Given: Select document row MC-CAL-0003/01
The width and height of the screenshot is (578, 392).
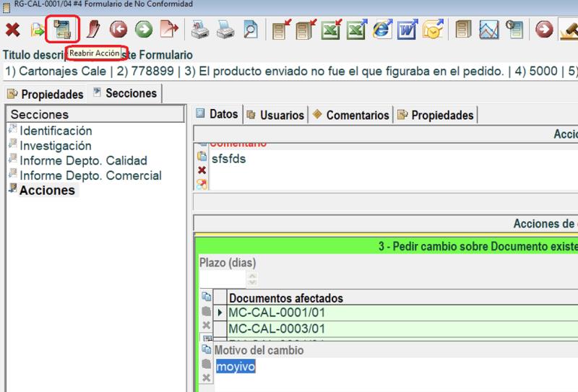Looking at the screenshot, I should pos(277,328).
